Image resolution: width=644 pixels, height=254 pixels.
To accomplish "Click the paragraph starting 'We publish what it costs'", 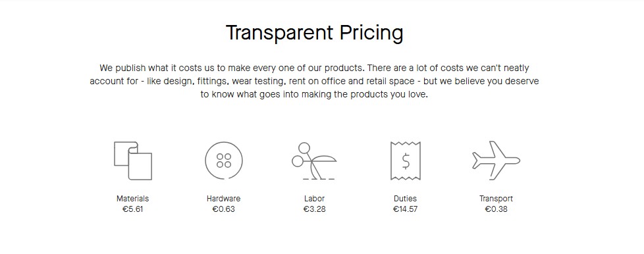I will 314,81.
